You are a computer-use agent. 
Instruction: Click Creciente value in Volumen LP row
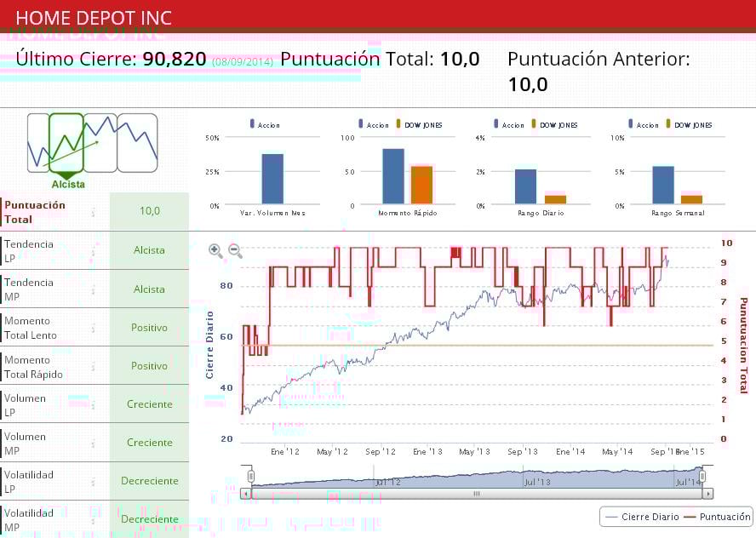(150, 404)
